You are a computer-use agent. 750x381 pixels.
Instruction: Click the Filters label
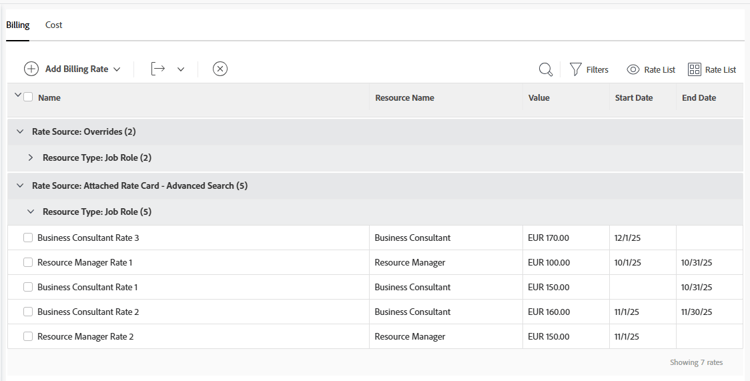[597, 70]
